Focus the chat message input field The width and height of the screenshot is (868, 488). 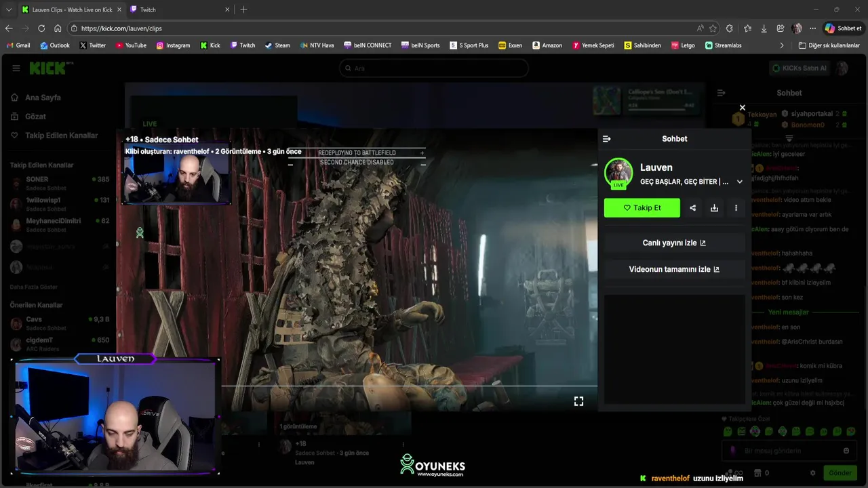click(789, 451)
